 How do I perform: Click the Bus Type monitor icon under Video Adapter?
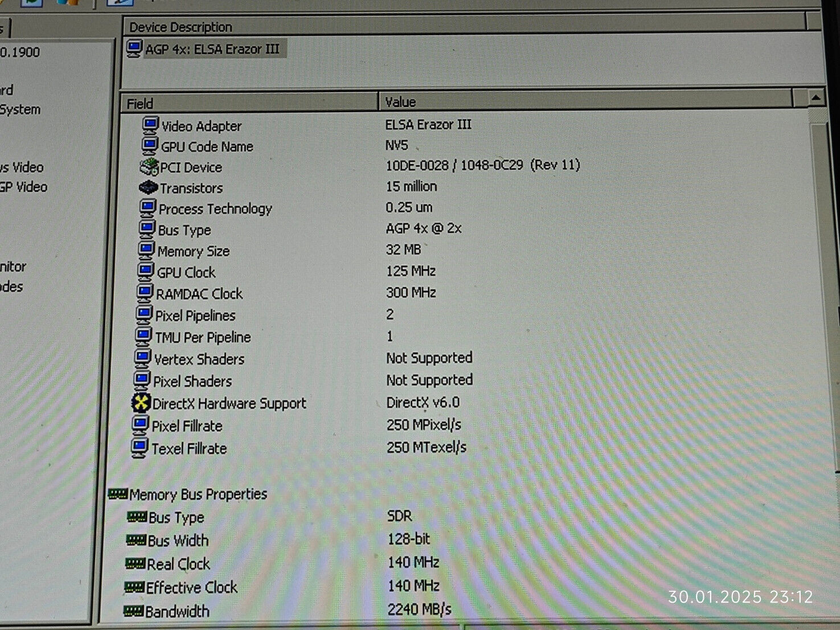147,229
